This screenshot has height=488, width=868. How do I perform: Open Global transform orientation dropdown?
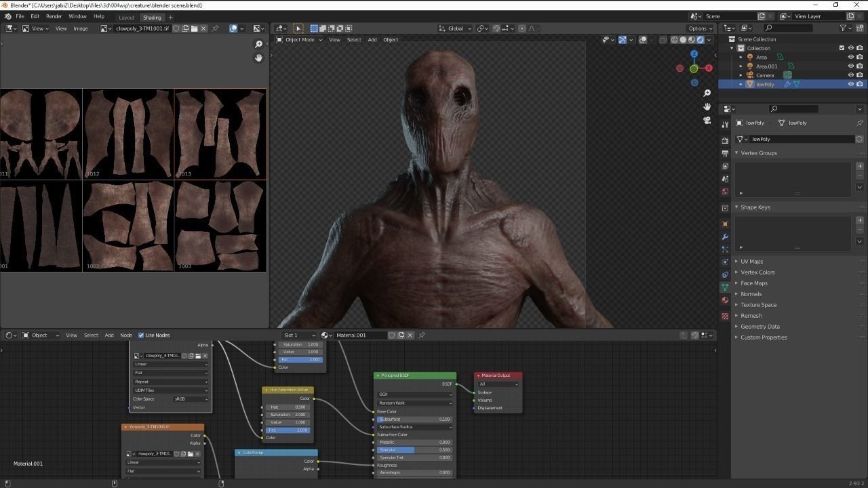pyautogui.click(x=454, y=28)
